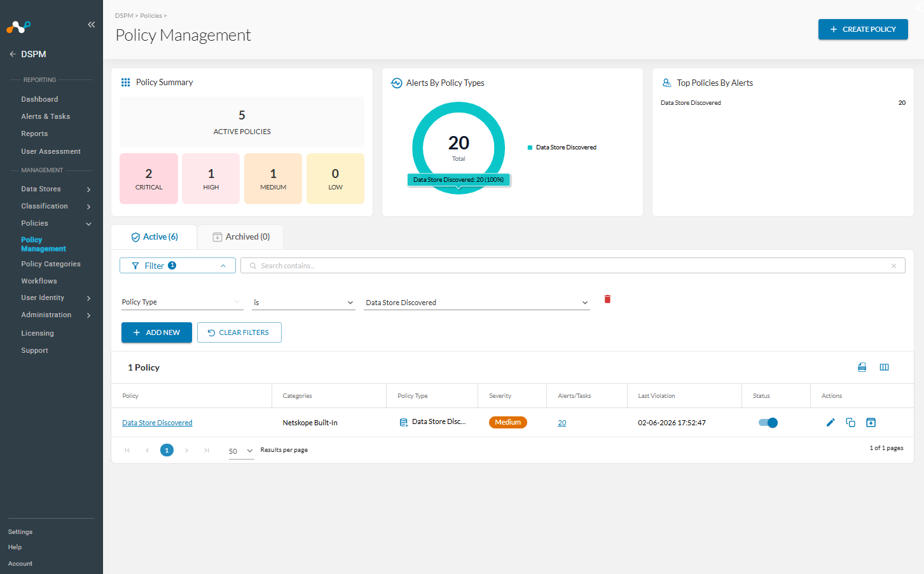924x574 pixels.
Task: Click the teal Data Store Discovered legend swatch
Action: coord(530,147)
